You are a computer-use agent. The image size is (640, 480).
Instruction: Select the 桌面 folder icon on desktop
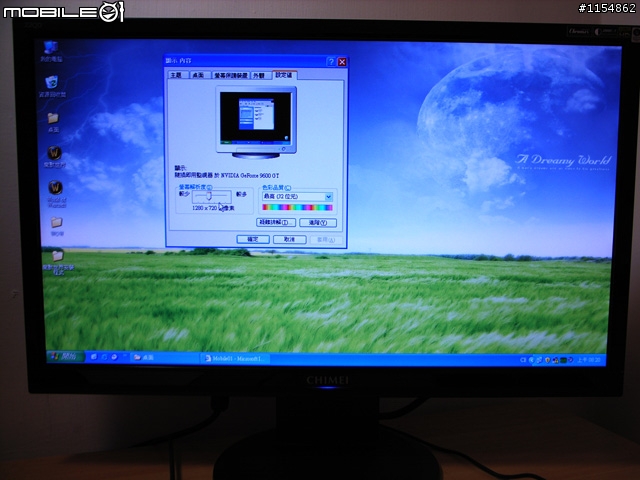coord(53,122)
